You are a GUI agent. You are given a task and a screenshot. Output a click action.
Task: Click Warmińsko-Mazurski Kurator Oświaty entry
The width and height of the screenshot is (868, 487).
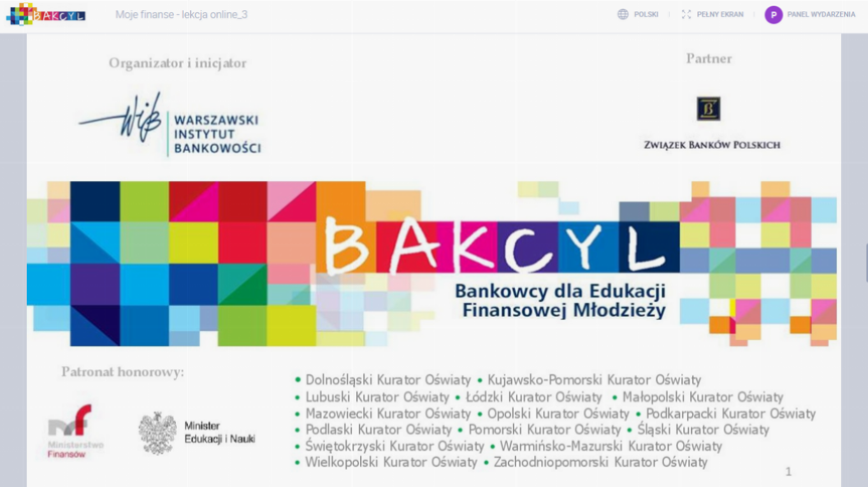pos(611,446)
